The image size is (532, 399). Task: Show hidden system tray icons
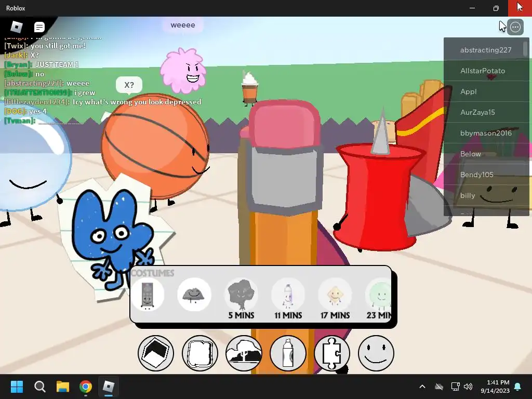[x=422, y=387]
